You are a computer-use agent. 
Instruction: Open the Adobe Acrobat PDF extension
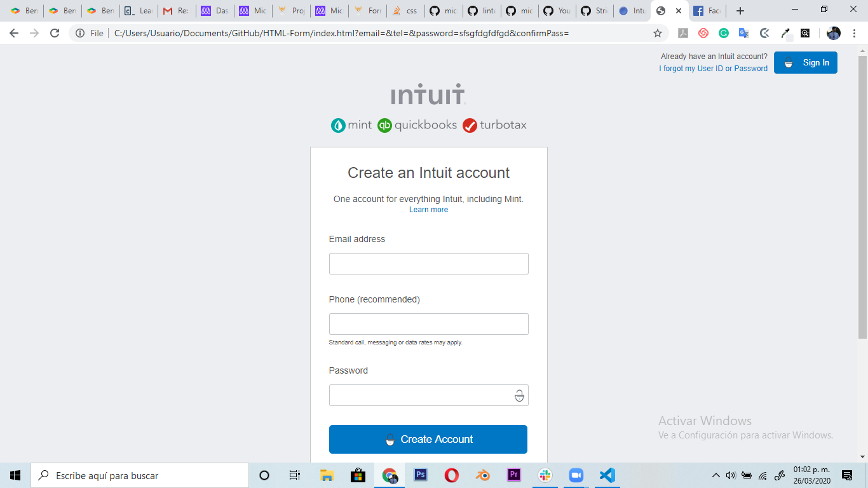(683, 33)
